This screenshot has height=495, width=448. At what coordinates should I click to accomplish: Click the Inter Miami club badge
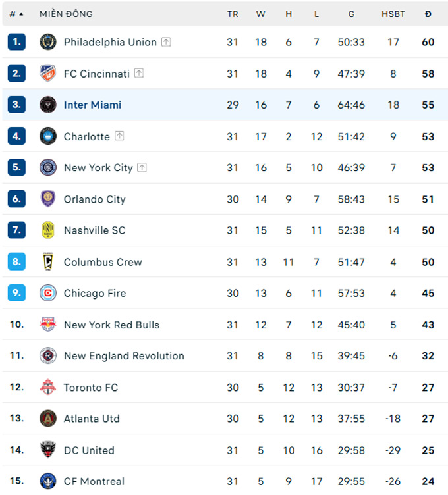coord(47,105)
